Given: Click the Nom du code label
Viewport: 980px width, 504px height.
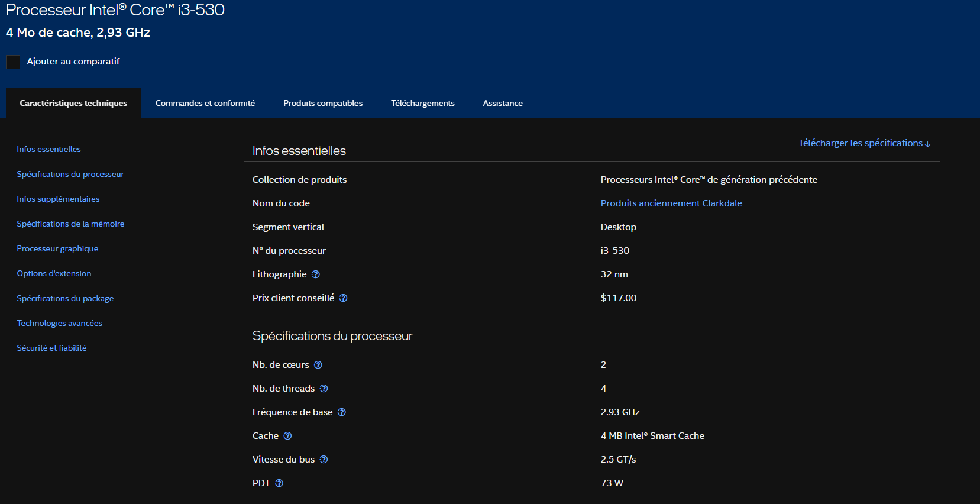Looking at the screenshot, I should [281, 203].
